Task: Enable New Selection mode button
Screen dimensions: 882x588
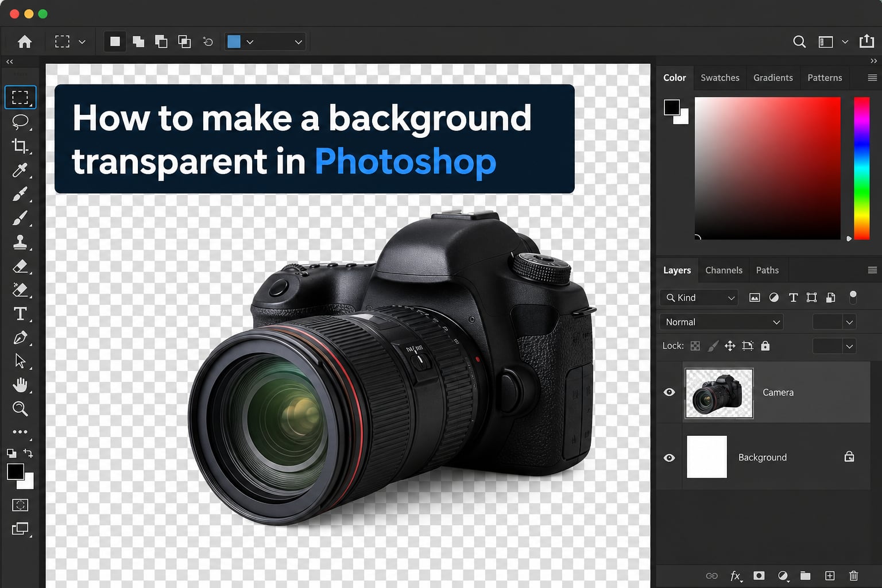Action: (x=115, y=41)
